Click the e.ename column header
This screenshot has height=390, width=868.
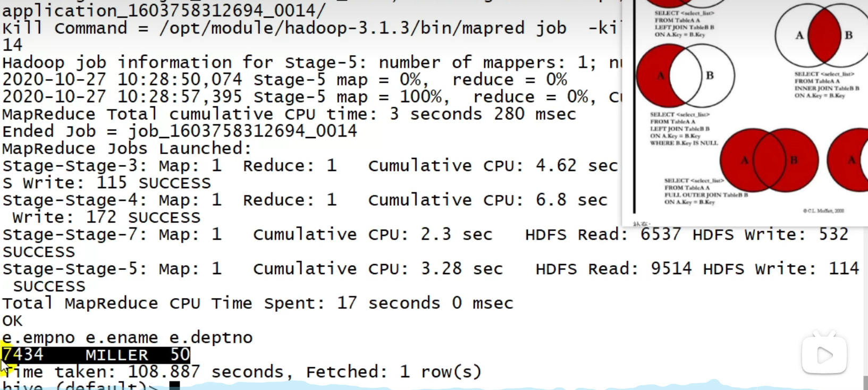[122, 338]
